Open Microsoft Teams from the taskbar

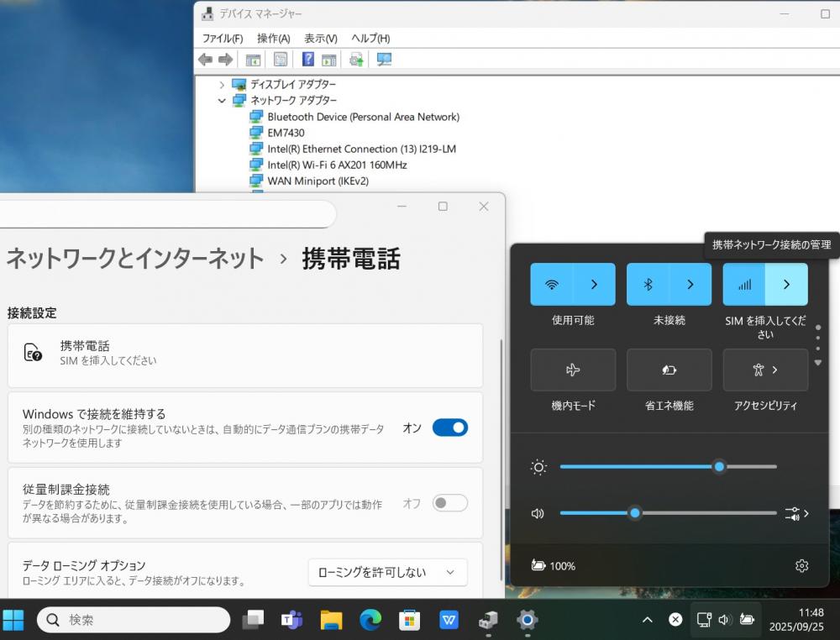click(x=291, y=621)
